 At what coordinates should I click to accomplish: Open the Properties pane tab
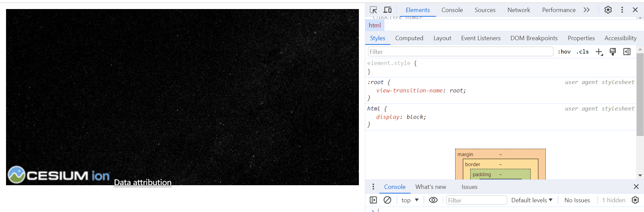click(581, 38)
